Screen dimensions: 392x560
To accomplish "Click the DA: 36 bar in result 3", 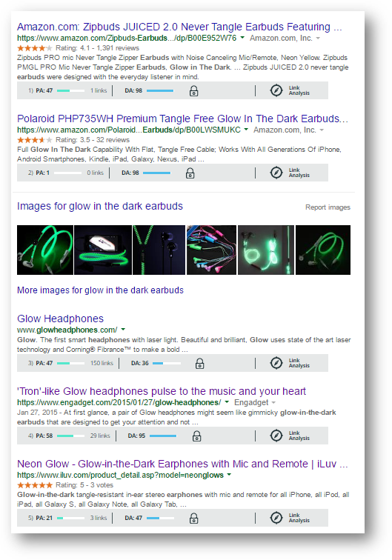I will coord(167,363).
